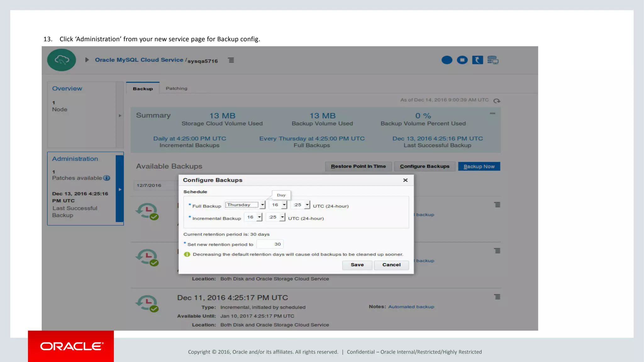Open the Incremental Backup hour dropdown

(x=253, y=217)
